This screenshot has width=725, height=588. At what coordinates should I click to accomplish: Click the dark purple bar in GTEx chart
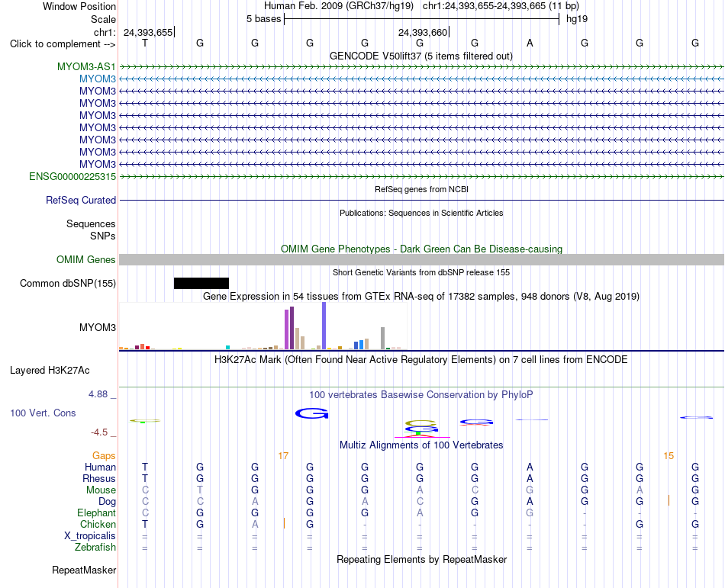point(292,328)
